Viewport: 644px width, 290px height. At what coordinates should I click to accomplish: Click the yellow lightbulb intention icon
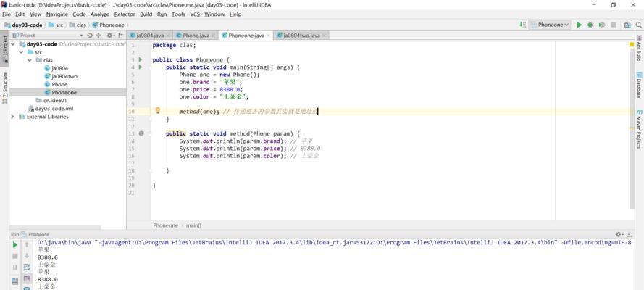(x=158, y=110)
